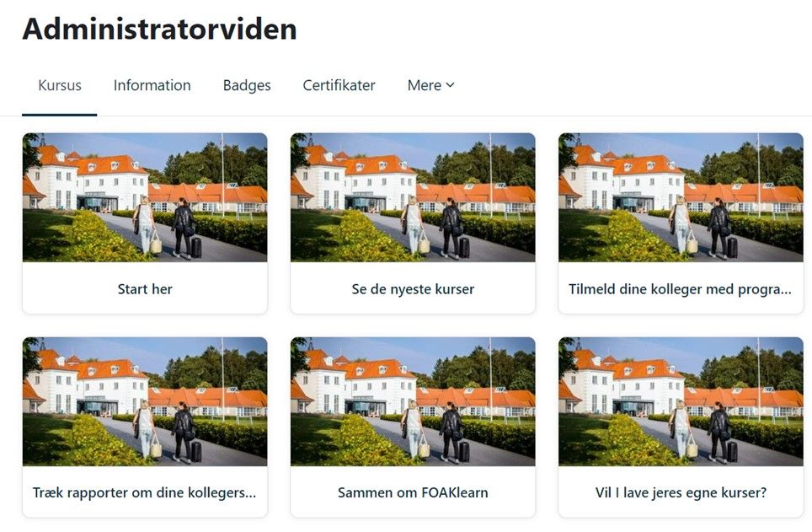Switch to the Information tab

coord(152,85)
